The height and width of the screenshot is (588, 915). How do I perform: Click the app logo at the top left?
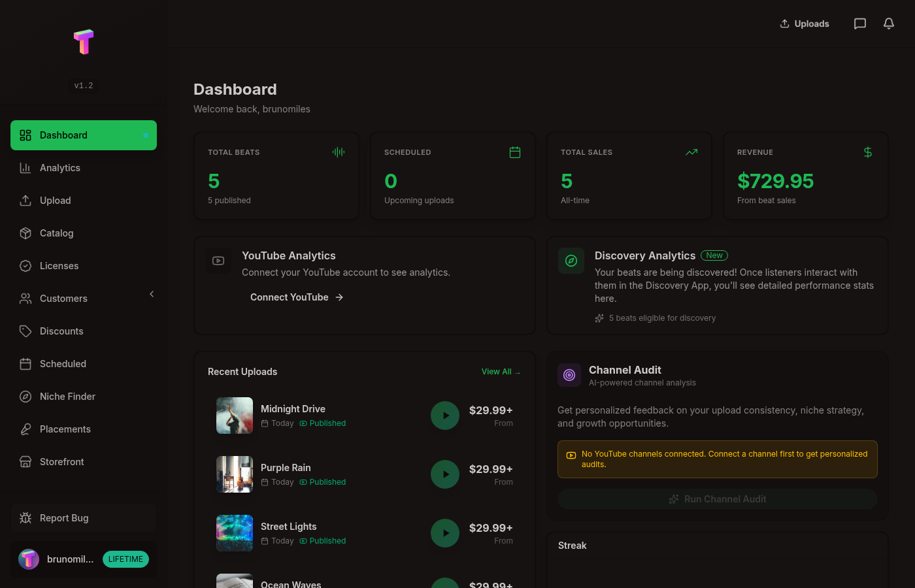84,42
